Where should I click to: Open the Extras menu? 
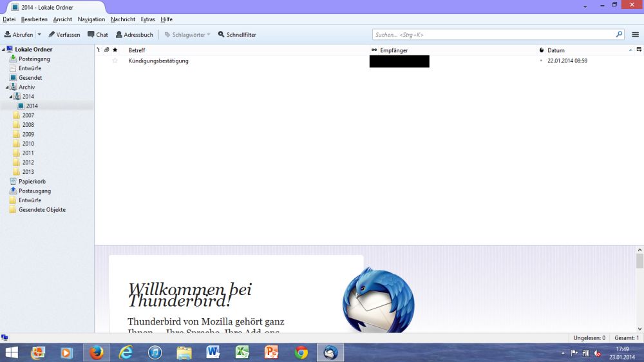click(148, 19)
